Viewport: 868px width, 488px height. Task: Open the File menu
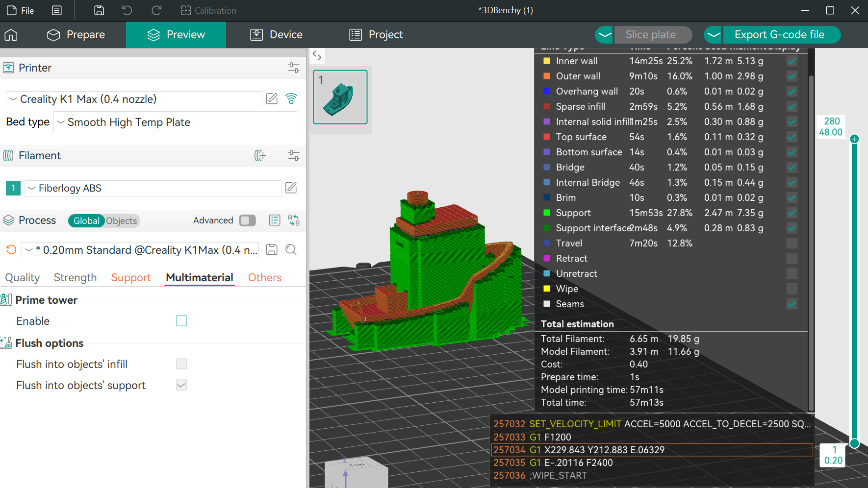[x=20, y=10]
